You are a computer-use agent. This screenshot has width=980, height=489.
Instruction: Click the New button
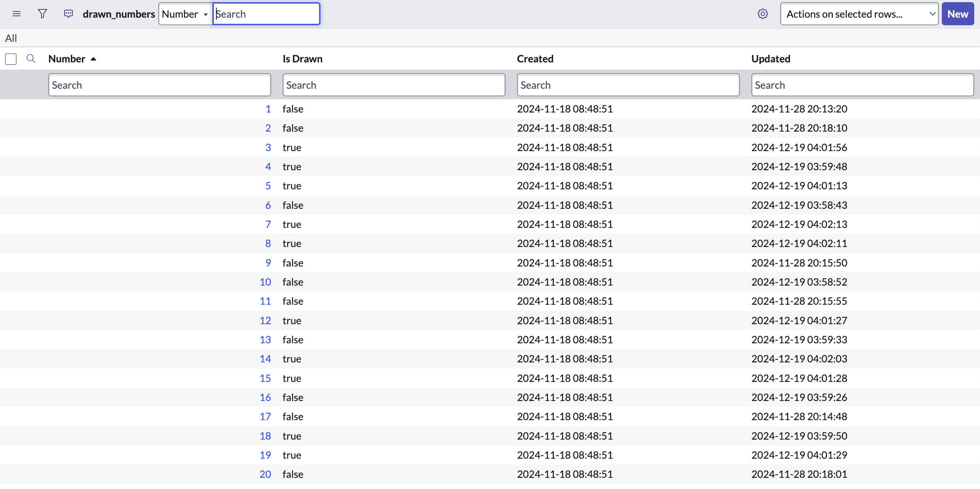(957, 14)
